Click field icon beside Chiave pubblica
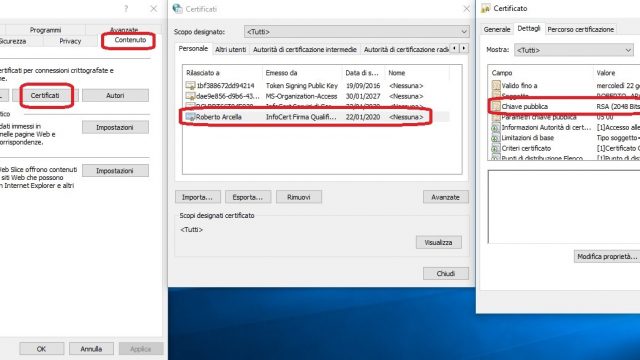 point(496,107)
